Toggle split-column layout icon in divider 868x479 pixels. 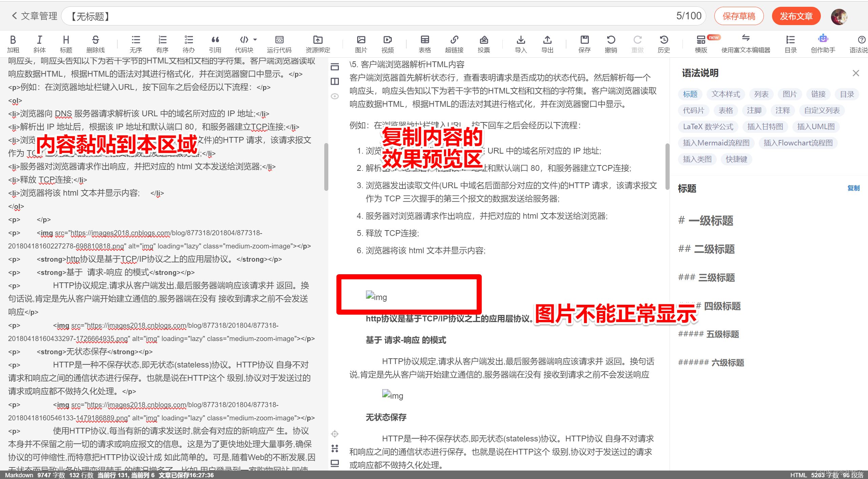[x=335, y=81]
